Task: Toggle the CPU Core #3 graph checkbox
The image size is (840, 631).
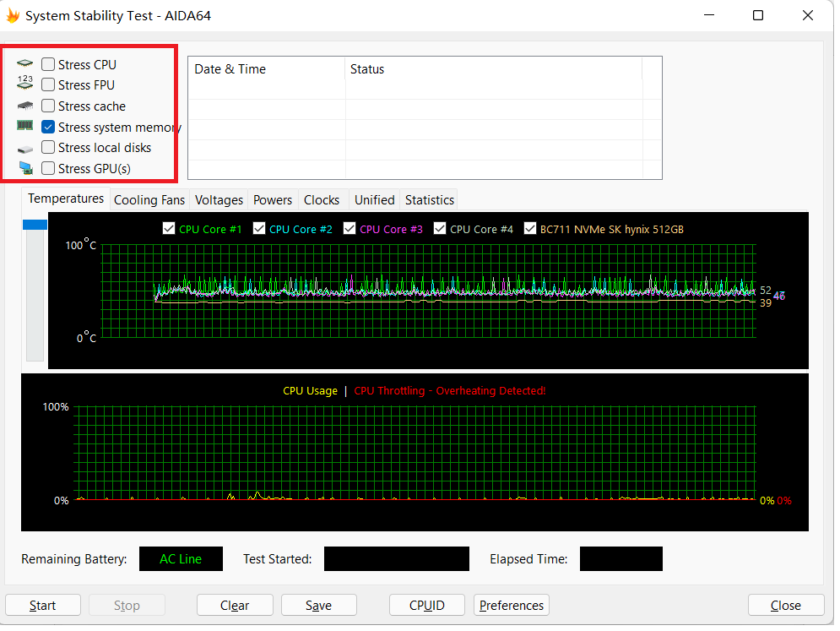Action: pos(350,229)
